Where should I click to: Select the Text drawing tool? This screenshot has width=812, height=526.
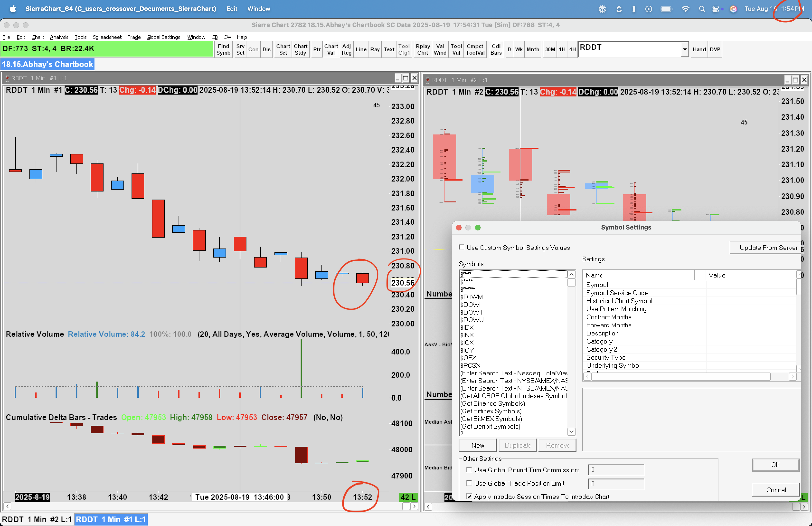point(389,49)
